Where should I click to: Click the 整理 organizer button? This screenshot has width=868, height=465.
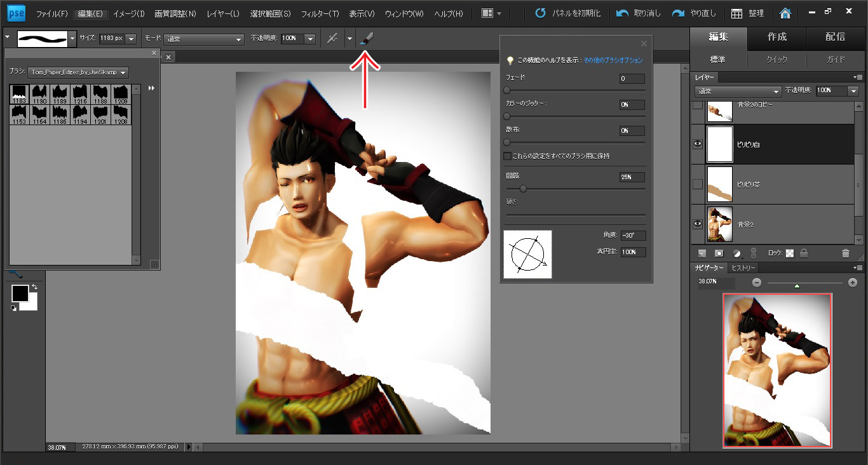coord(747,13)
